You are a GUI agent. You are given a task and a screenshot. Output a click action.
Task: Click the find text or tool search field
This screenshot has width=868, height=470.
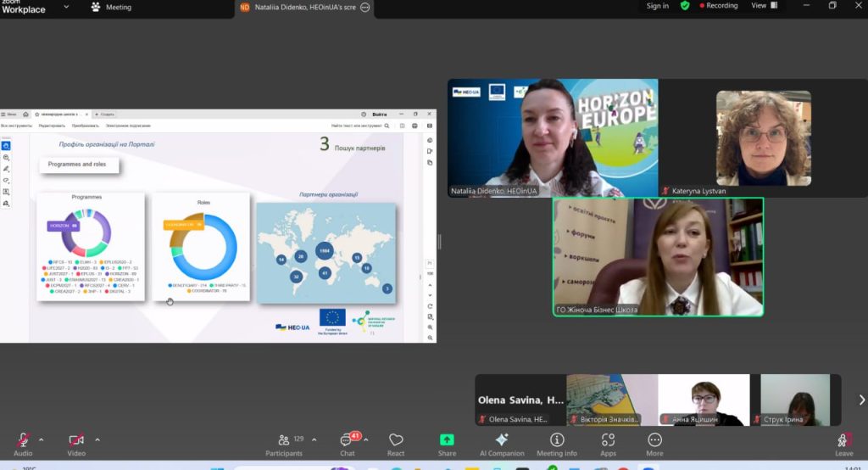pyautogui.click(x=359, y=126)
